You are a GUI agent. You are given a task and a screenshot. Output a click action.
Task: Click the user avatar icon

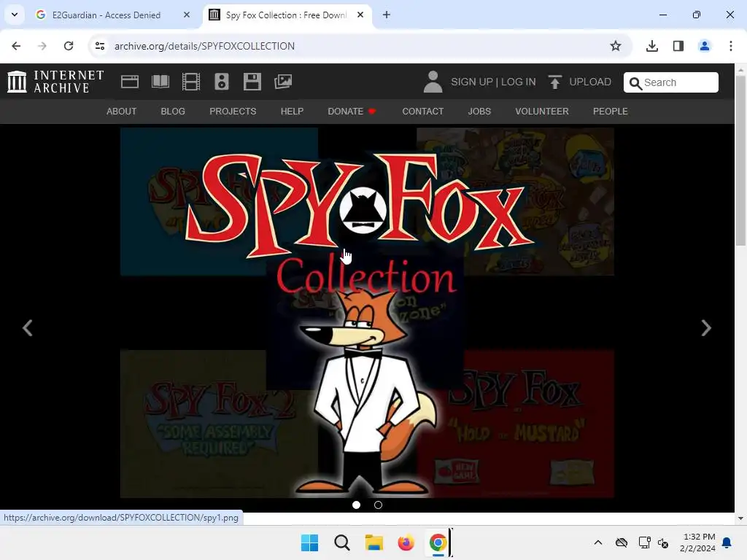(433, 82)
